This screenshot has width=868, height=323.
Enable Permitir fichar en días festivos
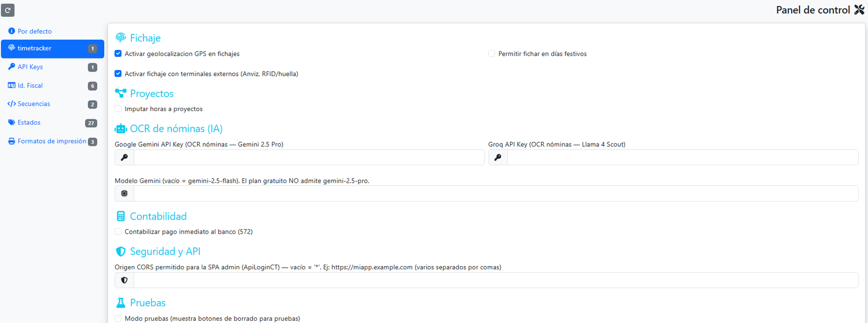click(x=492, y=54)
